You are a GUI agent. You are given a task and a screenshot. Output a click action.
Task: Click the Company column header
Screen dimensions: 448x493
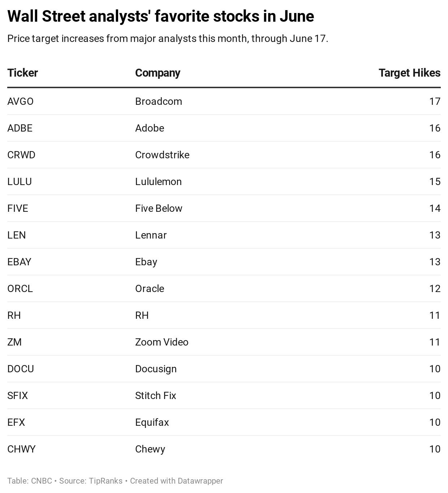coord(158,73)
